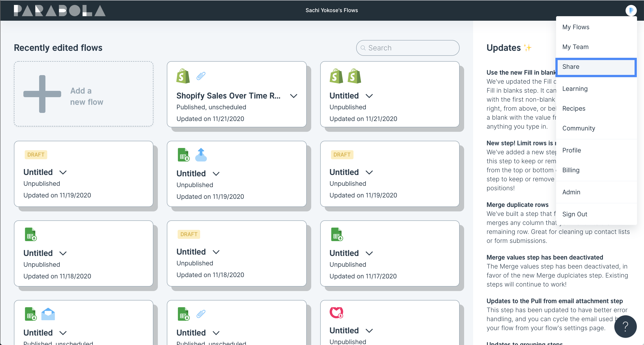Click the second Shopify icon on the 11/21 Untitled card
This screenshot has width=644, height=345.
coord(354,76)
